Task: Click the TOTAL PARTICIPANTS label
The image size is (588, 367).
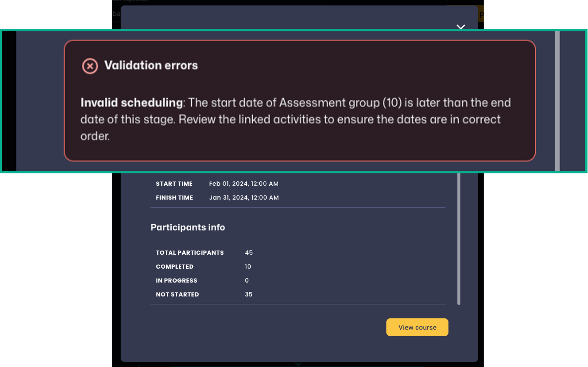Action: tap(190, 253)
